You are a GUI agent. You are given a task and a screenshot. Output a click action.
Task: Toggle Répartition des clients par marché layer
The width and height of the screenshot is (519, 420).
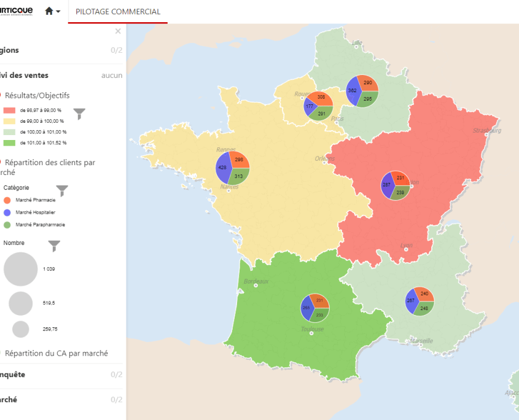1,163
